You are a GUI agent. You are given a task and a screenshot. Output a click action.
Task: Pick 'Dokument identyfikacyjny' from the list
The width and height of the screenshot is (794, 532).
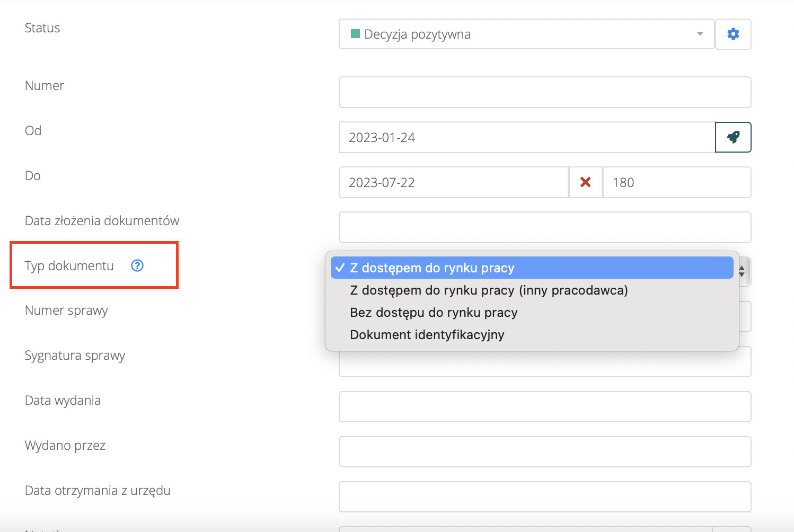click(427, 335)
